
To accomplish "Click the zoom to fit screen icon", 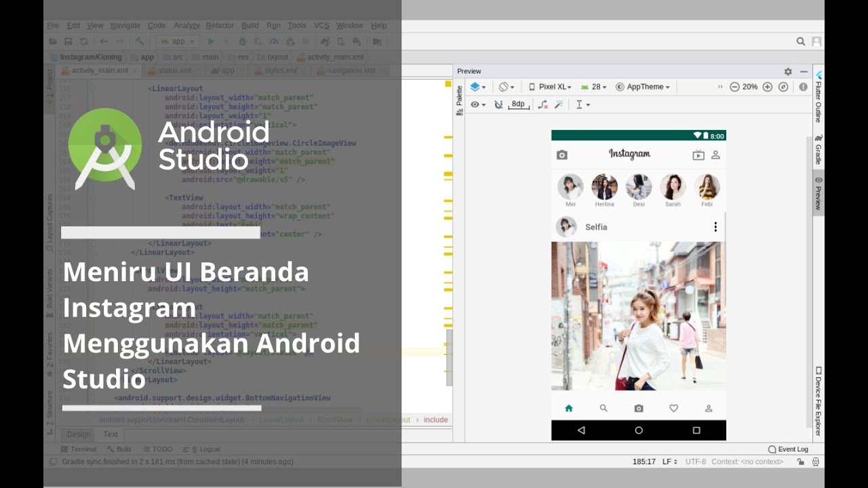I will click(x=783, y=87).
